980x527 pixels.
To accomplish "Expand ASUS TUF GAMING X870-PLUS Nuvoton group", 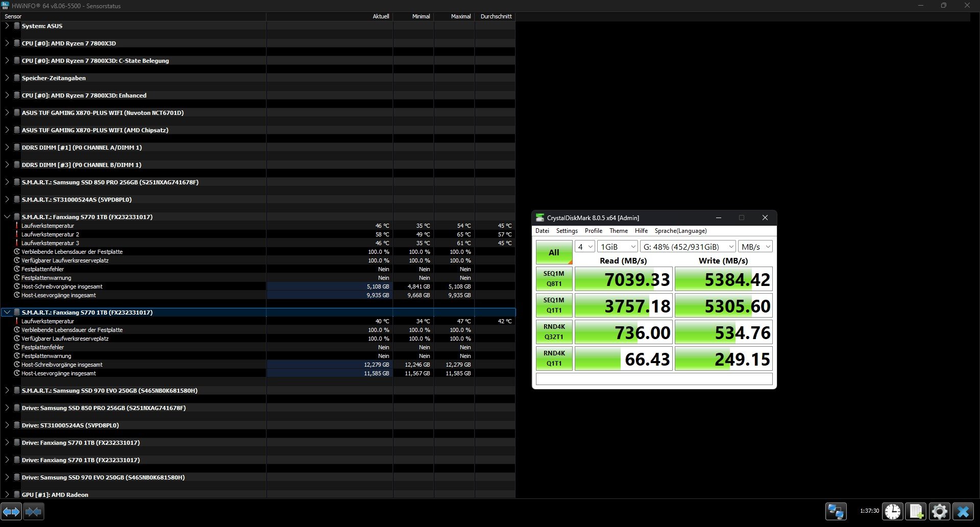I will (7, 112).
